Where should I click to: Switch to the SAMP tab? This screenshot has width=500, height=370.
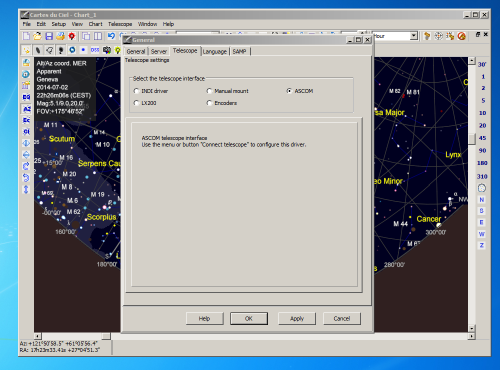pos(239,51)
